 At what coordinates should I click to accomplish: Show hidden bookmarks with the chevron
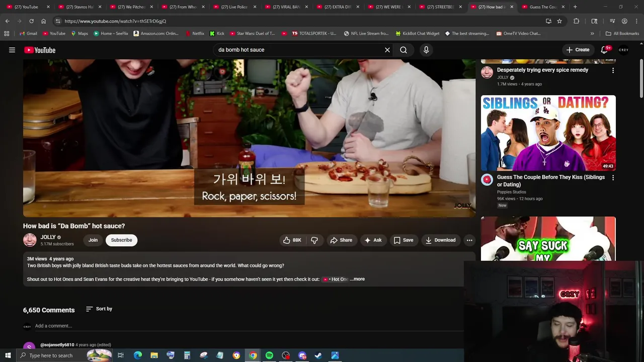click(x=592, y=34)
